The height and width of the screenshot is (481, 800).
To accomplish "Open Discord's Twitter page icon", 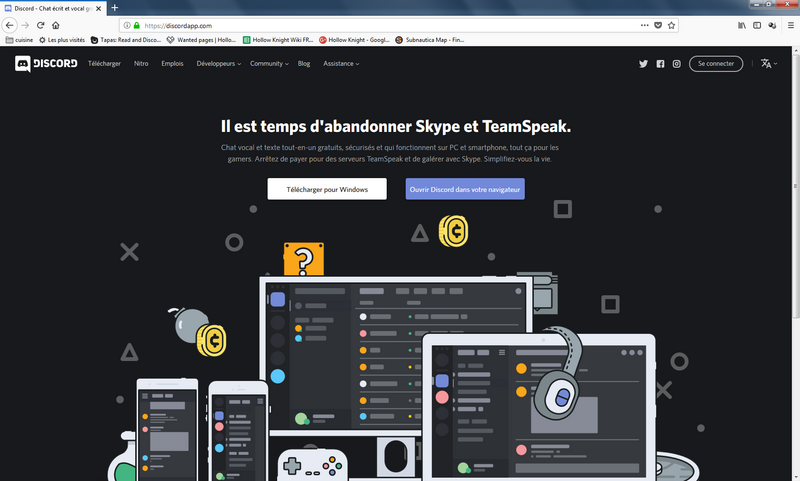I will 644,64.
